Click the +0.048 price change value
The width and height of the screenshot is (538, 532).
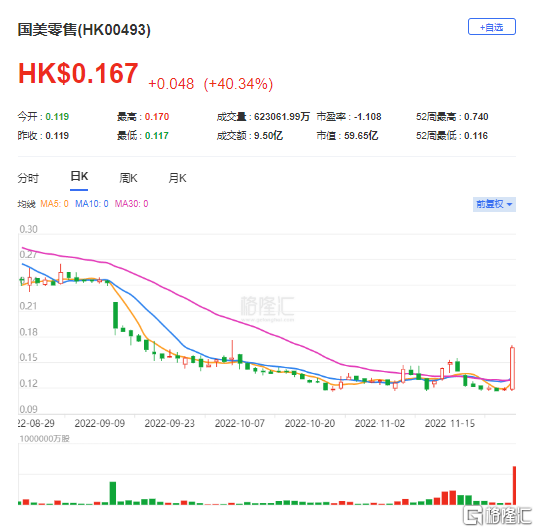(171, 84)
